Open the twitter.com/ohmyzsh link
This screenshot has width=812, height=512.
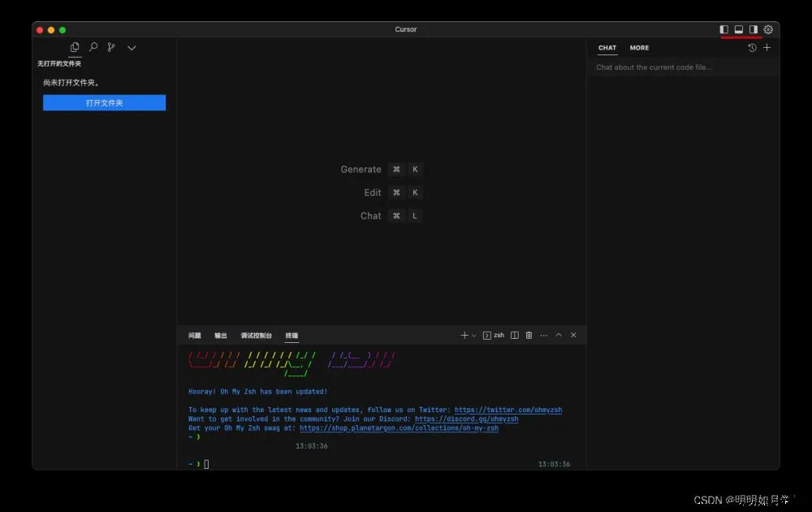tap(508, 410)
